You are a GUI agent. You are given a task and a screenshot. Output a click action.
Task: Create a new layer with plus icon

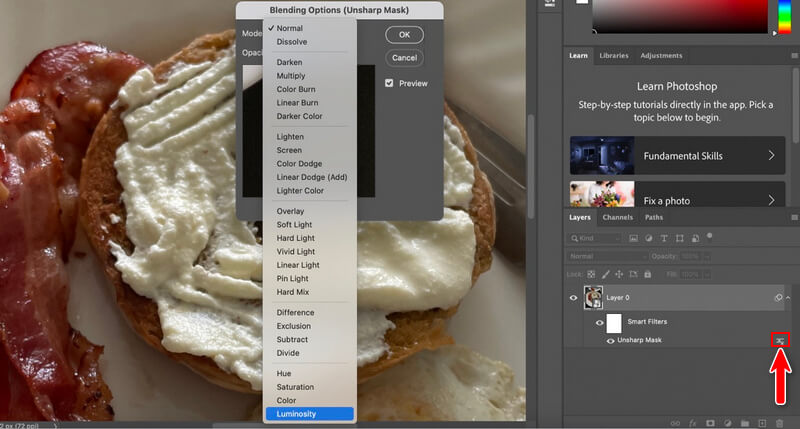[762, 423]
